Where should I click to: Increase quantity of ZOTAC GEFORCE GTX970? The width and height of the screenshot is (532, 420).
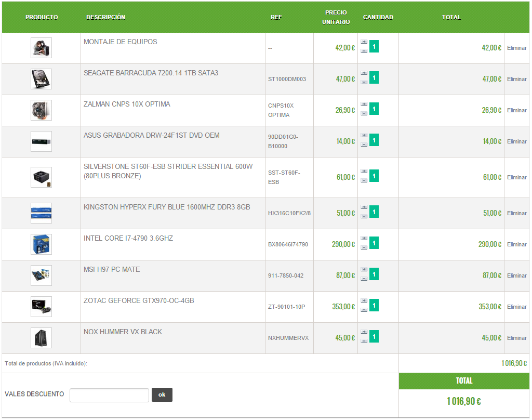pyautogui.click(x=364, y=301)
